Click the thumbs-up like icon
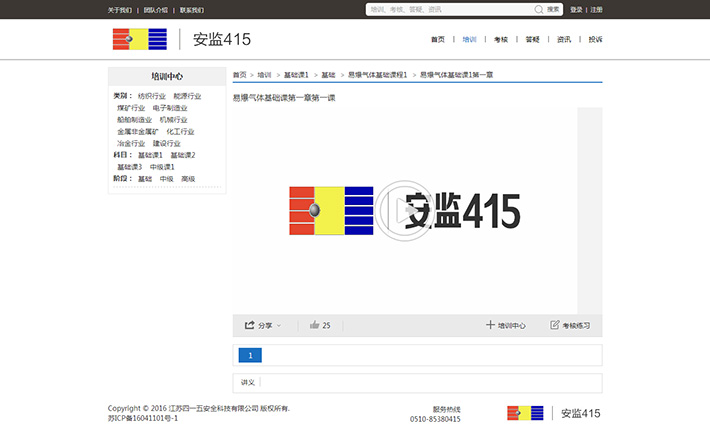710x435 pixels. (x=314, y=325)
